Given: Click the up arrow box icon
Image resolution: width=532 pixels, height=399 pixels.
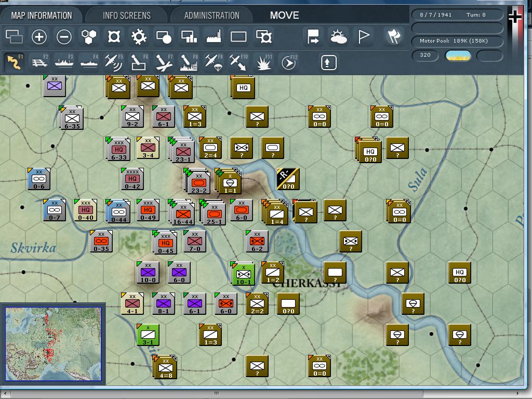Looking at the screenshot, I should pos(328,62).
